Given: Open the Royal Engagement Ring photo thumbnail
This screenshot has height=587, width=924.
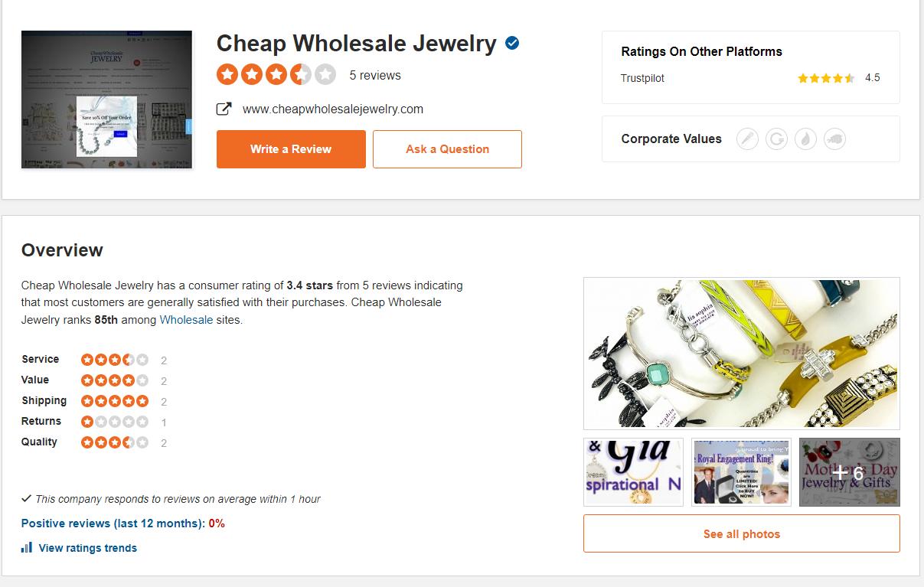Looking at the screenshot, I should (x=741, y=471).
